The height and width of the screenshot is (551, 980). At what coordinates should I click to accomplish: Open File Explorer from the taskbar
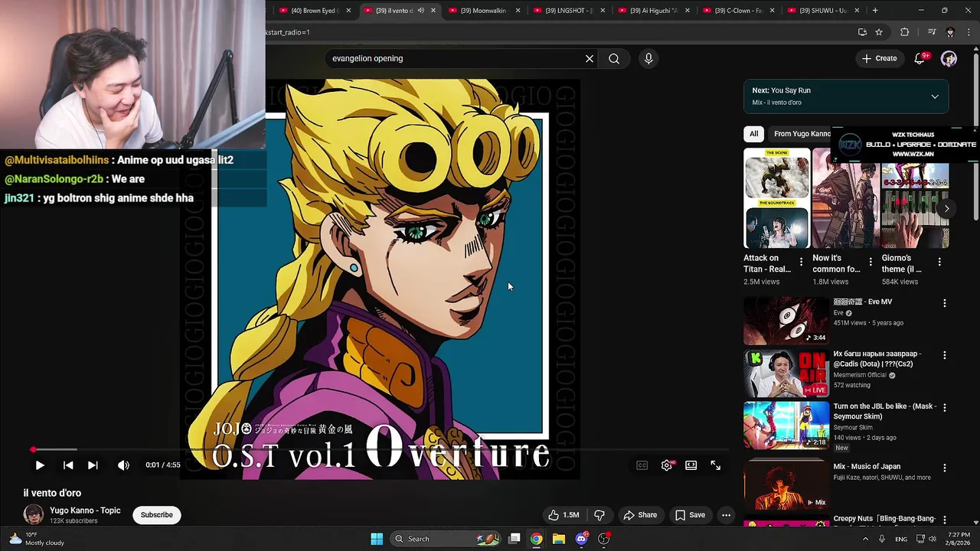[x=559, y=539]
